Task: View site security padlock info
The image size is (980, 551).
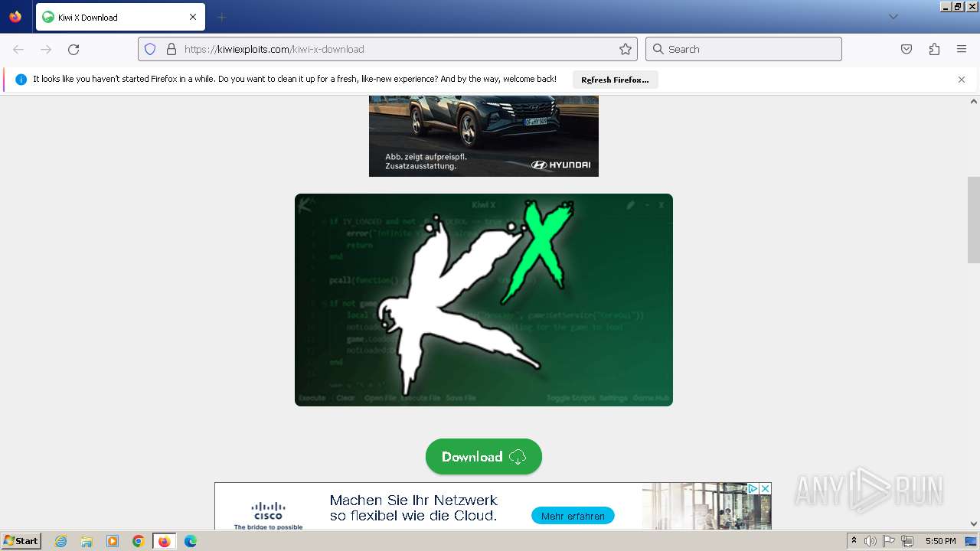Action: (171, 49)
